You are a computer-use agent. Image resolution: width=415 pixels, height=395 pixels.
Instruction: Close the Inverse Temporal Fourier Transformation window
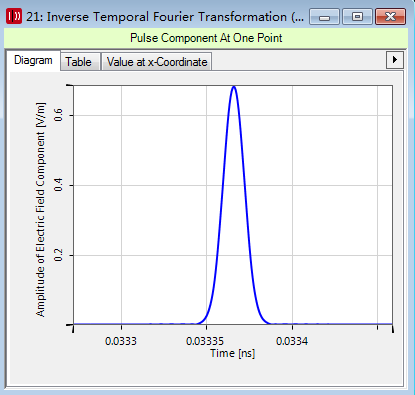point(390,17)
